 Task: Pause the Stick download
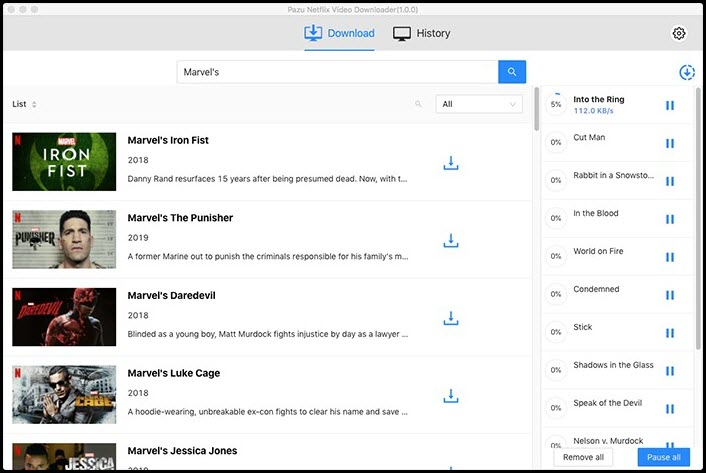670,333
